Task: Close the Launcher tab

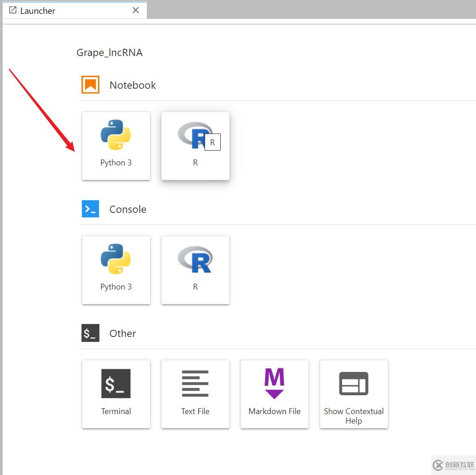Action: click(x=136, y=10)
